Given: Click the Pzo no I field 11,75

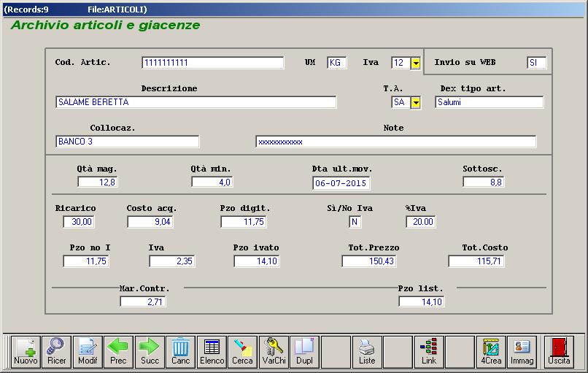Looking at the screenshot, I should (86, 261).
